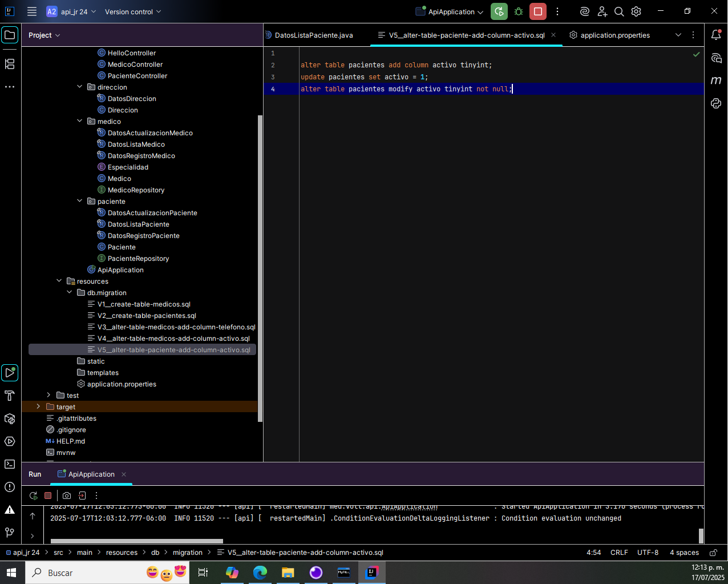
Task: Open the Problems tool window
Action: pyautogui.click(x=10, y=487)
